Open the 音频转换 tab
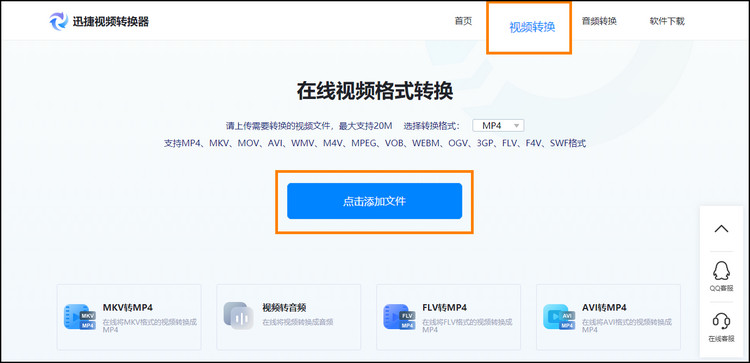The height and width of the screenshot is (363, 750). tap(599, 21)
